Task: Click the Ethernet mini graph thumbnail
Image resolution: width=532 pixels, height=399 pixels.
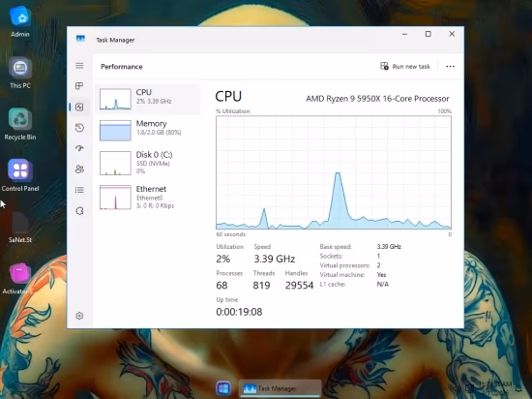Action: pos(115,197)
